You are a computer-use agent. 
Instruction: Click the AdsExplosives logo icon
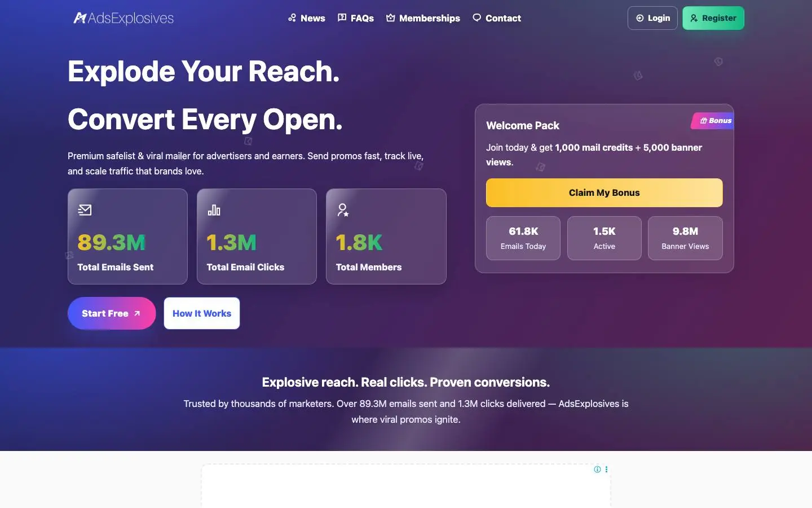tap(80, 18)
